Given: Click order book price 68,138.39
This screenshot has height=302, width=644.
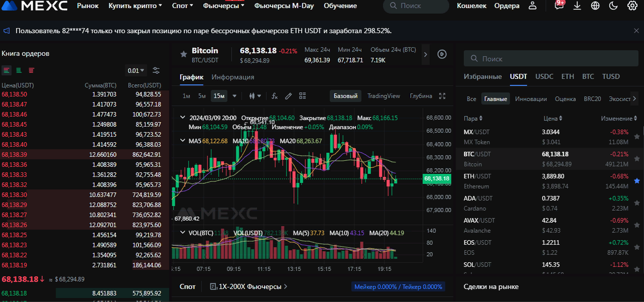Looking at the screenshot, I should [14, 154].
